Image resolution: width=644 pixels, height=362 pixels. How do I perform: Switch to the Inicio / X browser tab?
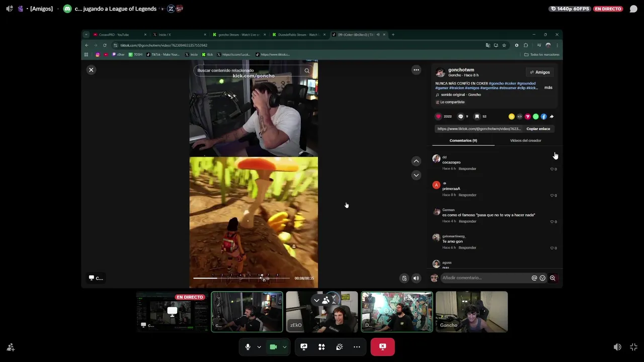(179, 35)
